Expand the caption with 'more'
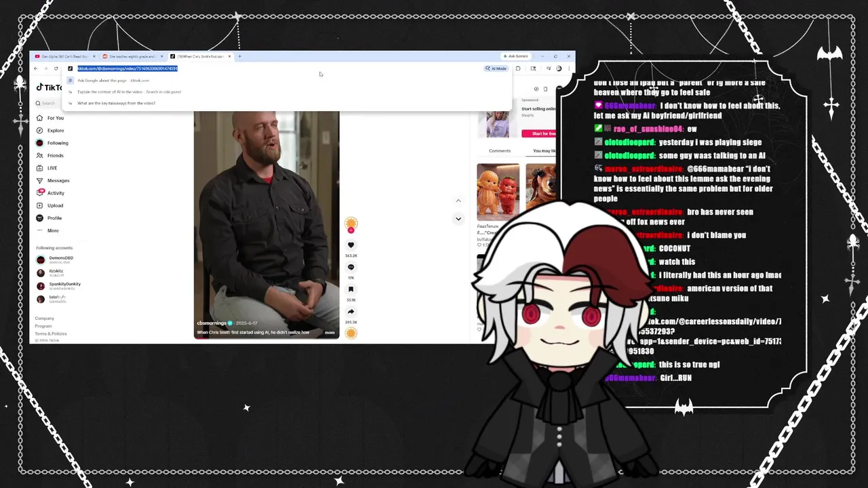The width and height of the screenshot is (868, 488). coord(330,332)
